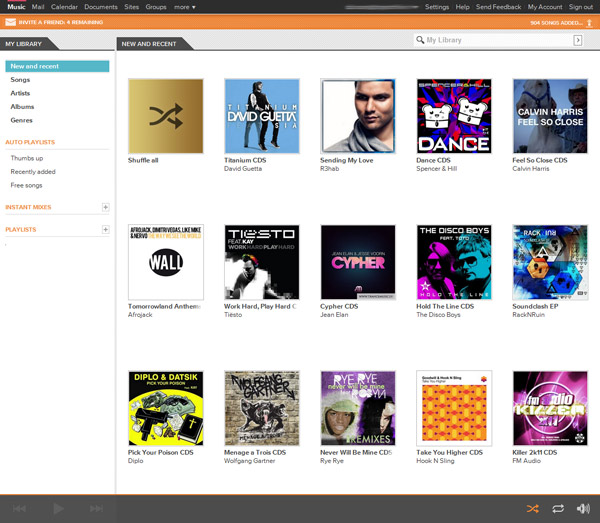Click artist name RackNRuin
This screenshot has width=600, height=523.
528,314
